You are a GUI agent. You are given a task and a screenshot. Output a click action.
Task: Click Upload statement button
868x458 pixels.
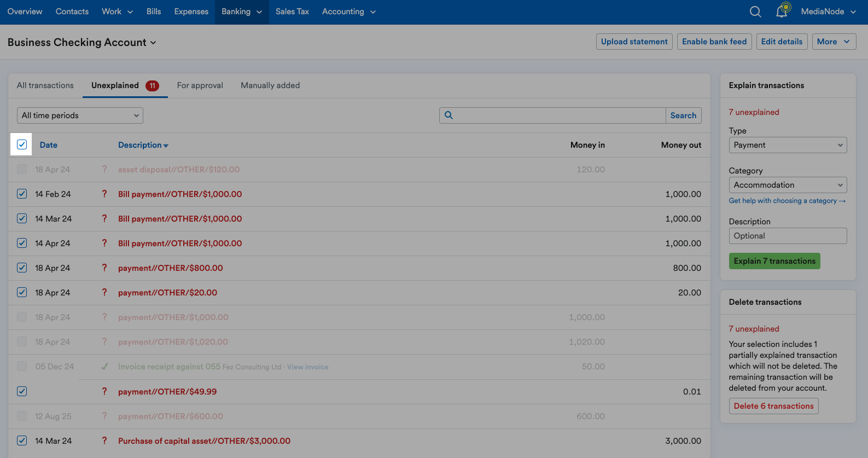(634, 42)
